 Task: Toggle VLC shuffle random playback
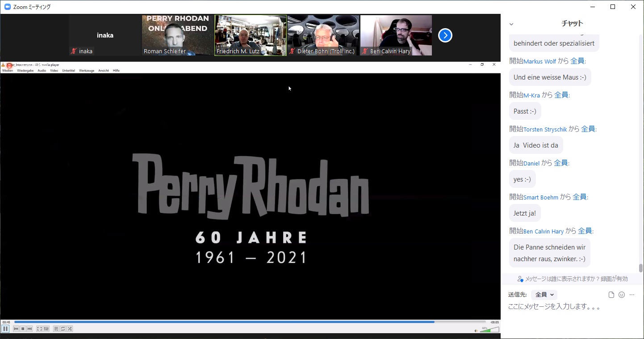pyautogui.click(x=70, y=329)
